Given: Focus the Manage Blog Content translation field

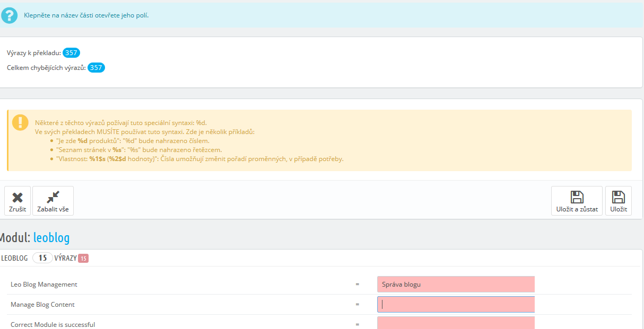Looking at the screenshot, I should click(455, 304).
